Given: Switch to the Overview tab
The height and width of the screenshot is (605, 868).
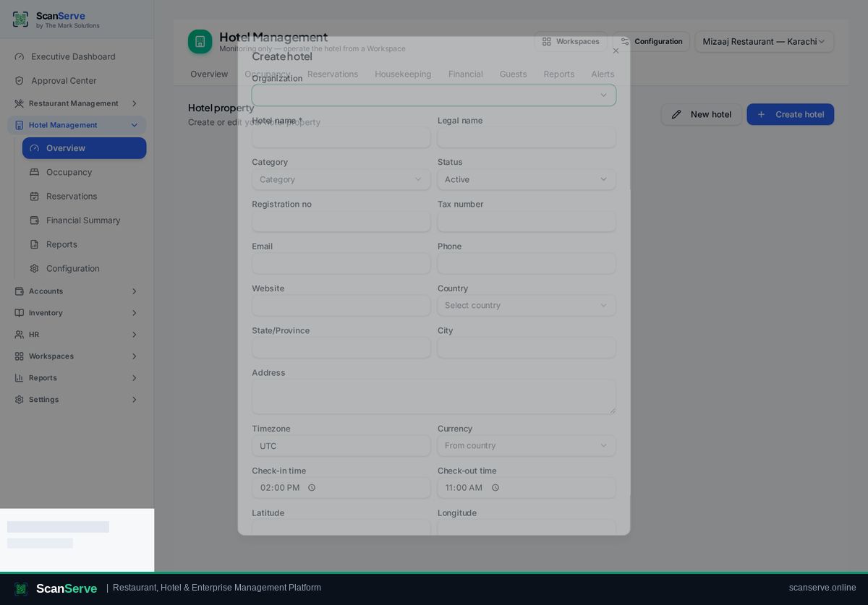Looking at the screenshot, I should click(x=209, y=74).
